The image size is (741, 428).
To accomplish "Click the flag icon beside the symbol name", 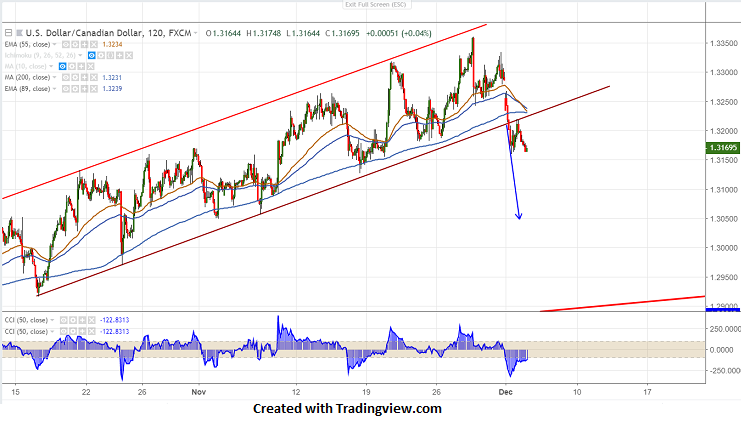I will click(19, 33).
